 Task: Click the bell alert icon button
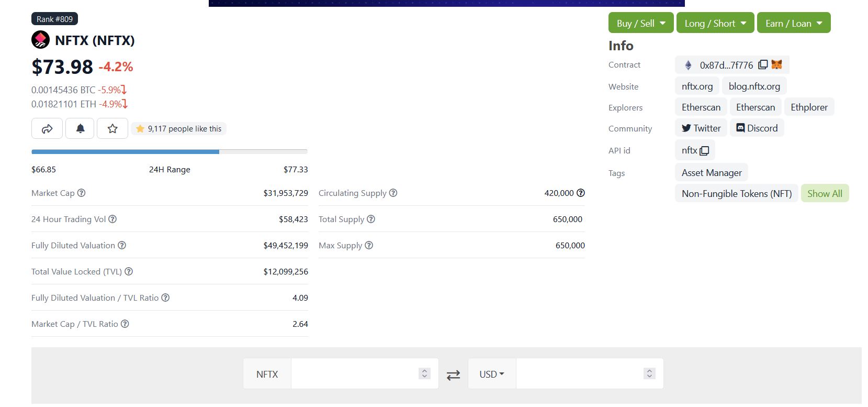pyautogui.click(x=81, y=128)
